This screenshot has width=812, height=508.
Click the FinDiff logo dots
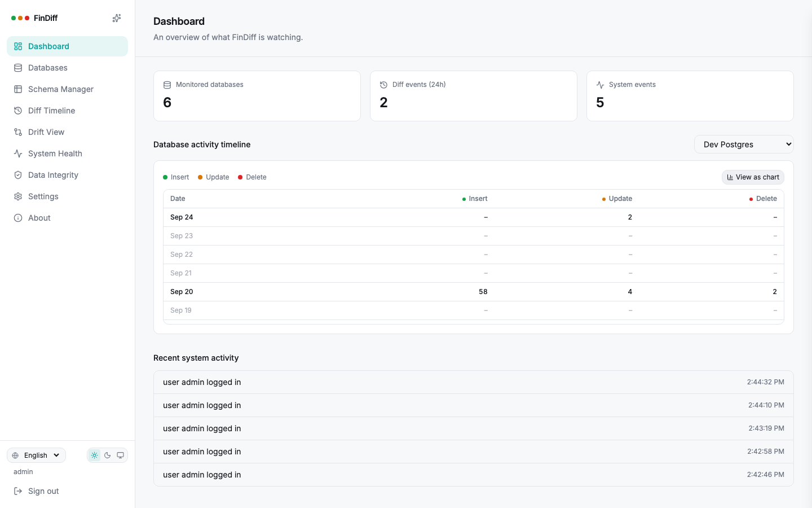click(x=20, y=18)
